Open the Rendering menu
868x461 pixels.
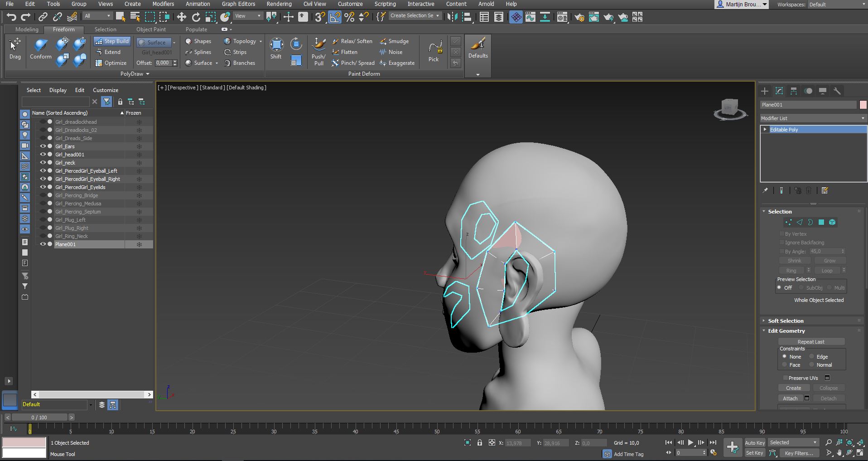click(279, 4)
